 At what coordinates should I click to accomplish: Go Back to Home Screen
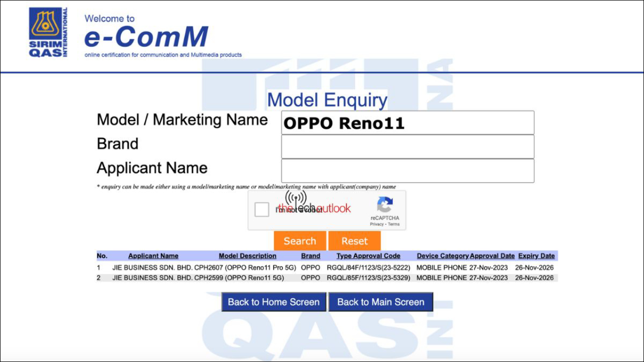tap(274, 302)
